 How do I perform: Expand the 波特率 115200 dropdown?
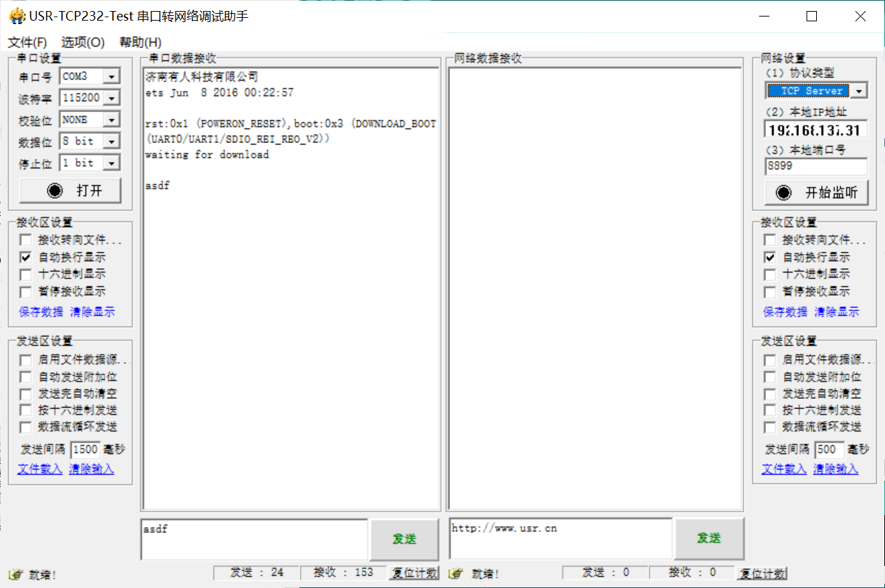tap(112, 98)
